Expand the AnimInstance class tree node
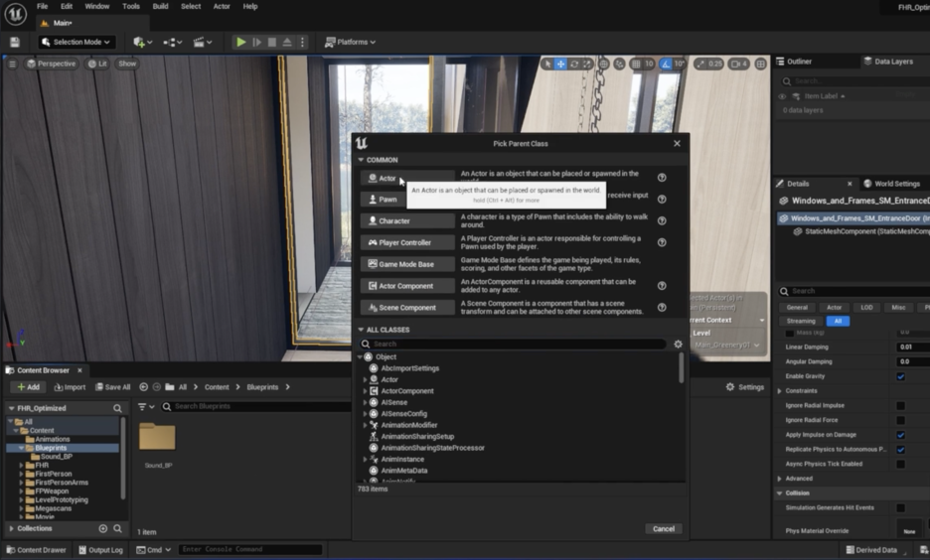 coord(366,460)
